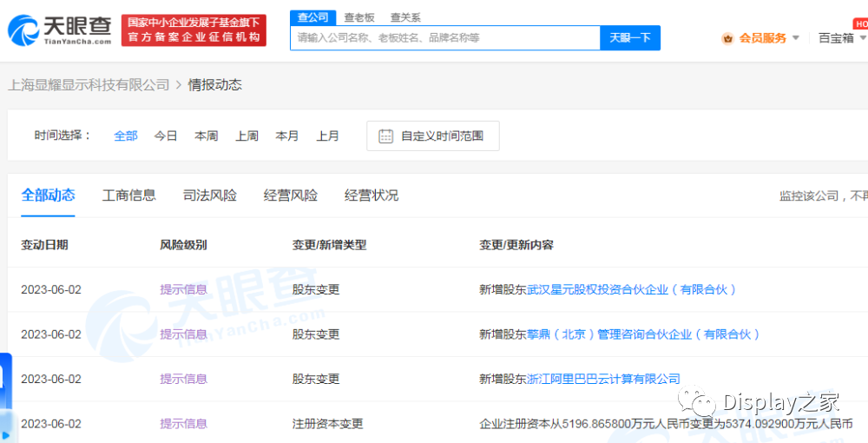The width and height of the screenshot is (868, 443).
Task: Click 股东变更 in the 擎鼎（北京） row
Action: 316,334
